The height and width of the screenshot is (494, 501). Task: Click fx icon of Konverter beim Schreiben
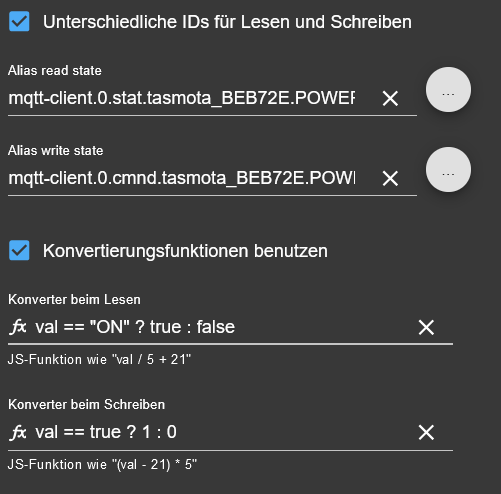tap(18, 432)
